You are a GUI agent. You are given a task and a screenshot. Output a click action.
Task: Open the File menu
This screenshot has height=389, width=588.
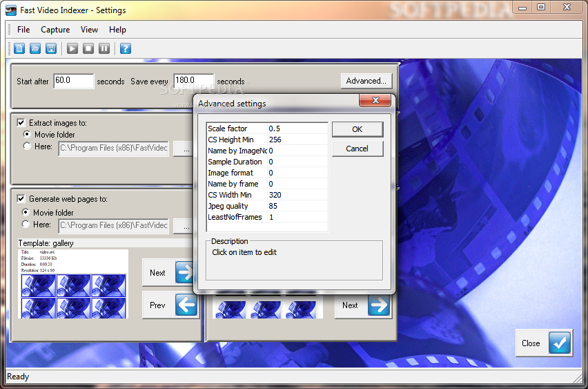pos(23,30)
